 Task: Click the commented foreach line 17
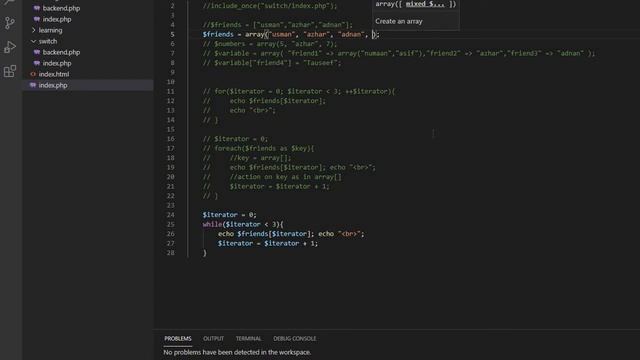pyautogui.click(x=258, y=149)
